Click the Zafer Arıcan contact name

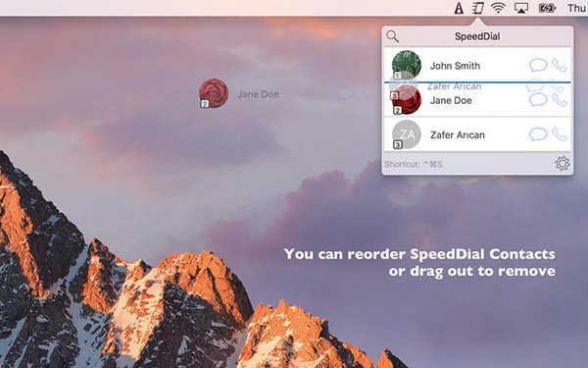(x=458, y=134)
